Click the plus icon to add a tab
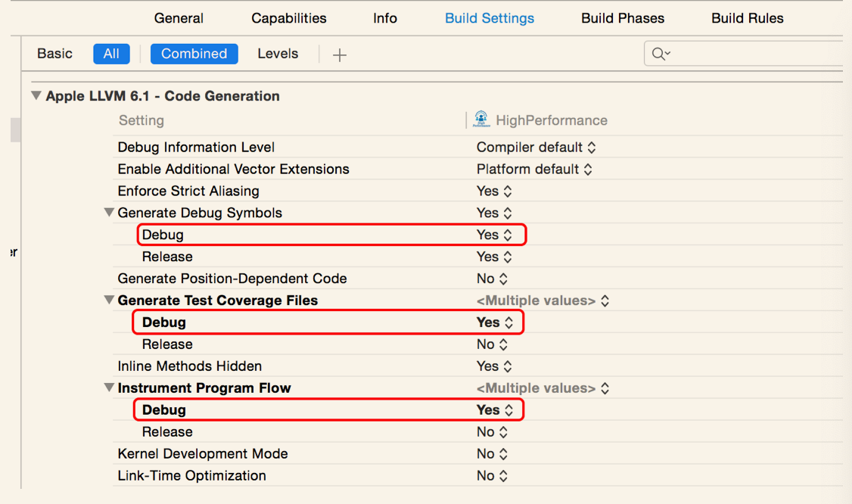The height and width of the screenshot is (504, 852). click(339, 54)
